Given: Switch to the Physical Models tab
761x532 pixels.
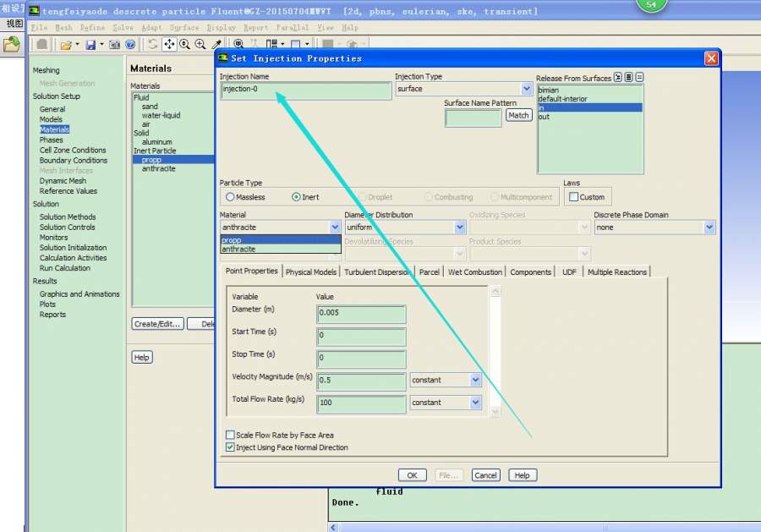Looking at the screenshot, I should click(310, 272).
